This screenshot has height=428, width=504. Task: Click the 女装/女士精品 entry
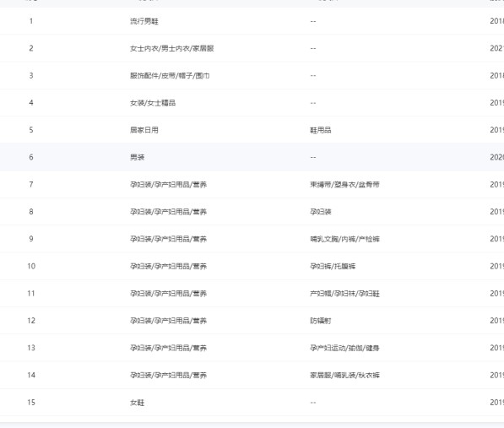click(x=153, y=103)
